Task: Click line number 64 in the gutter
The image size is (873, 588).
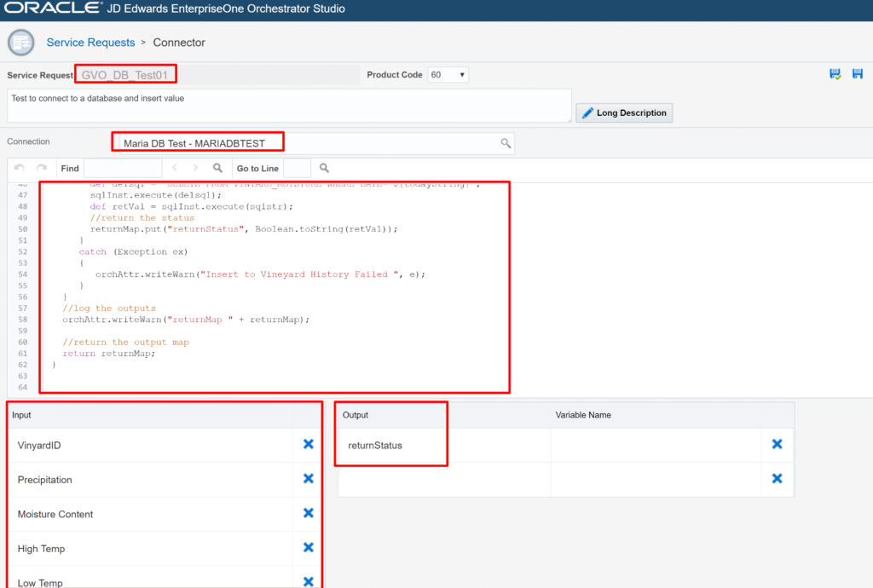Action: [x=22, y=387]
